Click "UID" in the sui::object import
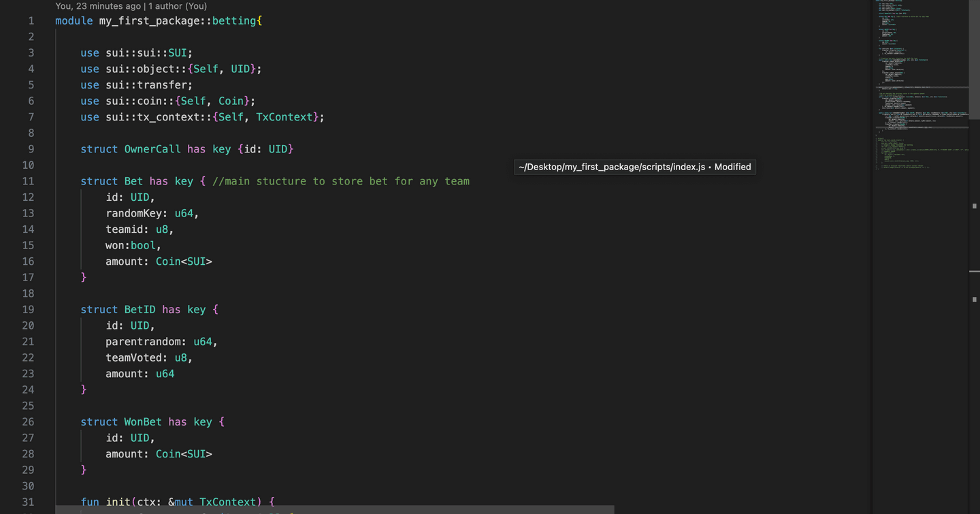 [240, 69]
